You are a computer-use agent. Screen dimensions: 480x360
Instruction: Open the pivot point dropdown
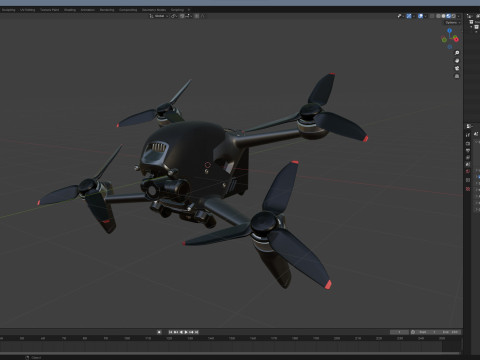coord(174,16)
